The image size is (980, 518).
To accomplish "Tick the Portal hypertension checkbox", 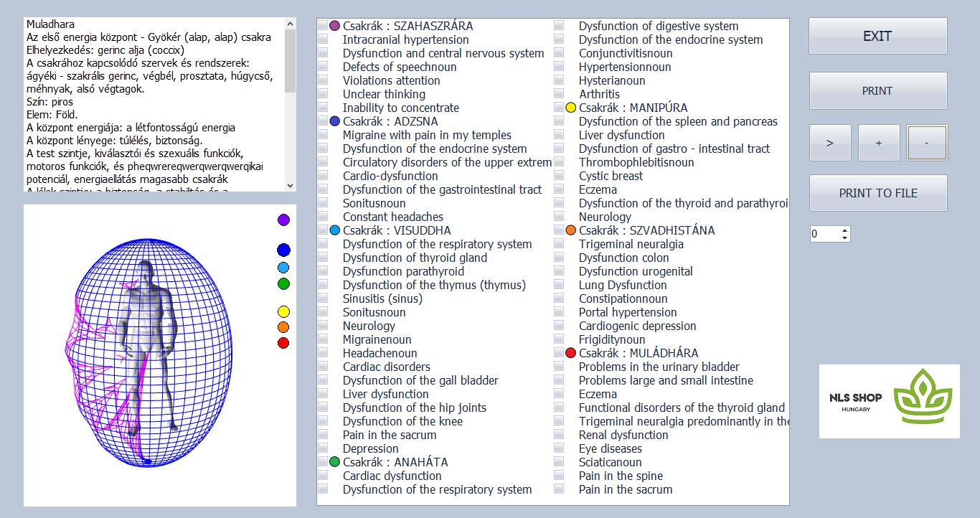I will [560, 312].
